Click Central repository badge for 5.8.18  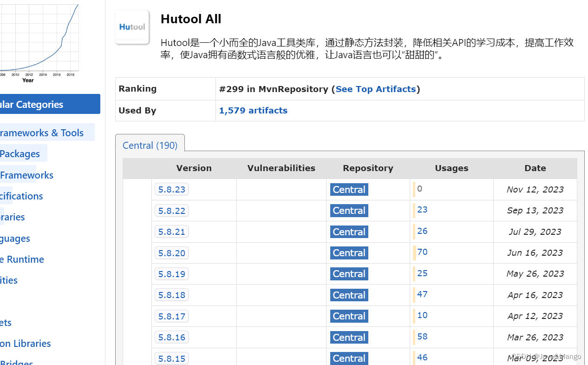349,295
